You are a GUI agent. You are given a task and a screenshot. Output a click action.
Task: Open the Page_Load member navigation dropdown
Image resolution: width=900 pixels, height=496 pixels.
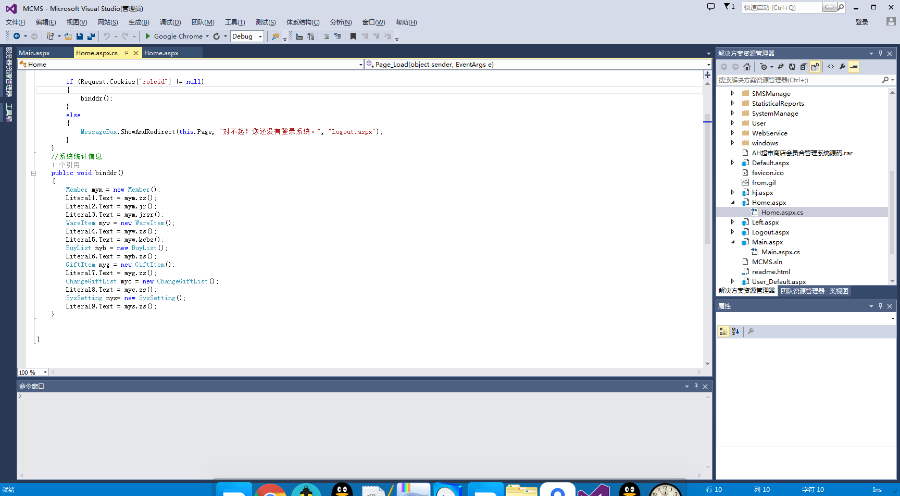708,65
